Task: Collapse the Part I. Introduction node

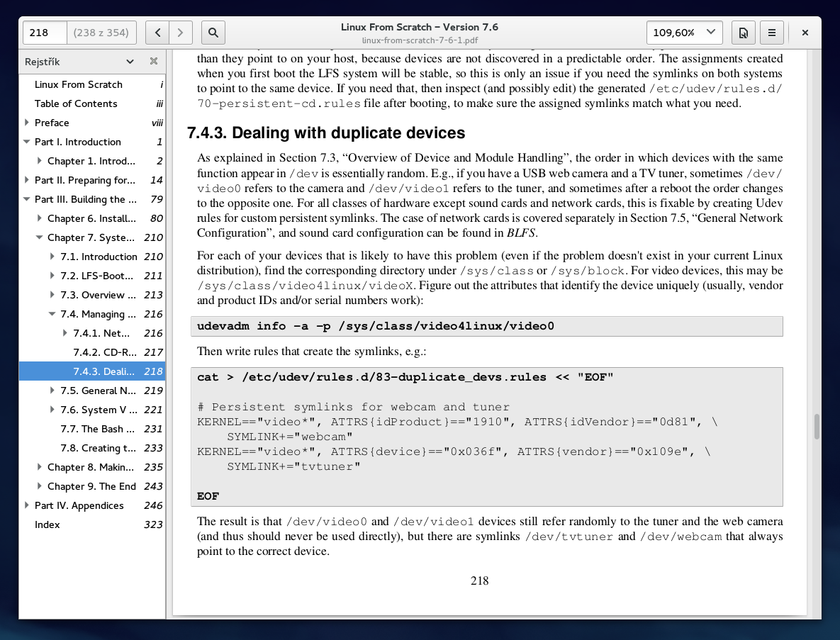Action: [27, 142]
